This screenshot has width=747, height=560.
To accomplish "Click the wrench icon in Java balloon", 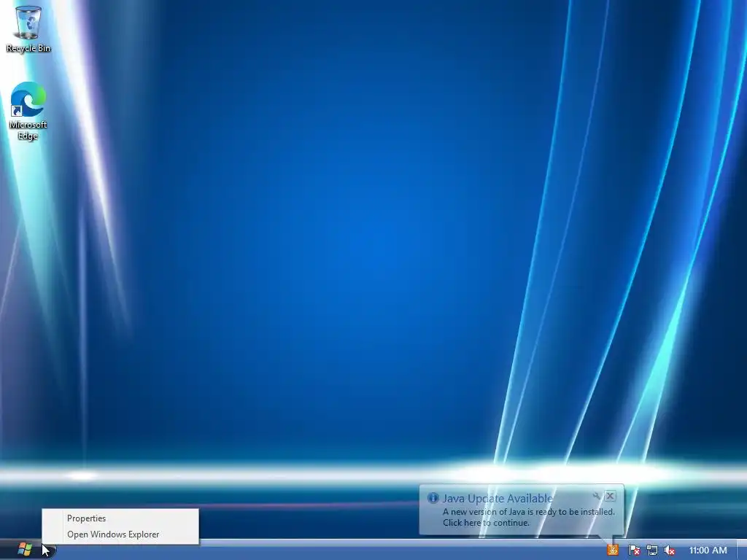I will 596,496.
